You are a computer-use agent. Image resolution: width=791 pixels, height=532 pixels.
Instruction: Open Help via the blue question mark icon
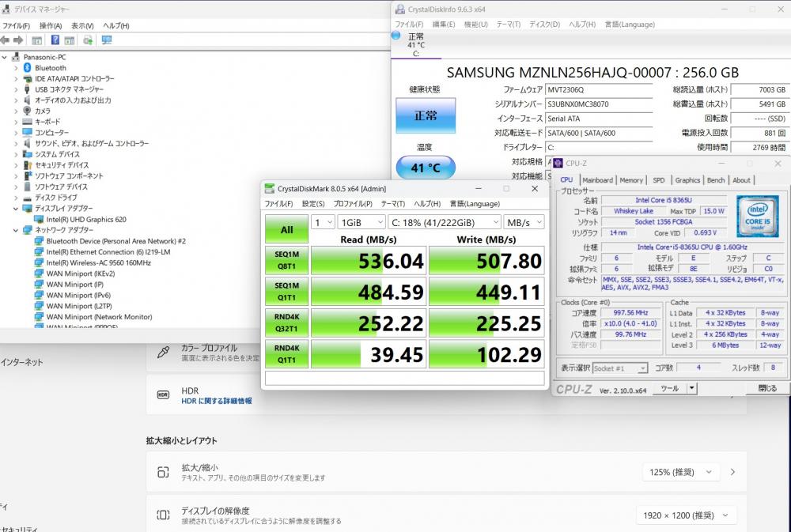pyautogui.click(x=55, y=40)
